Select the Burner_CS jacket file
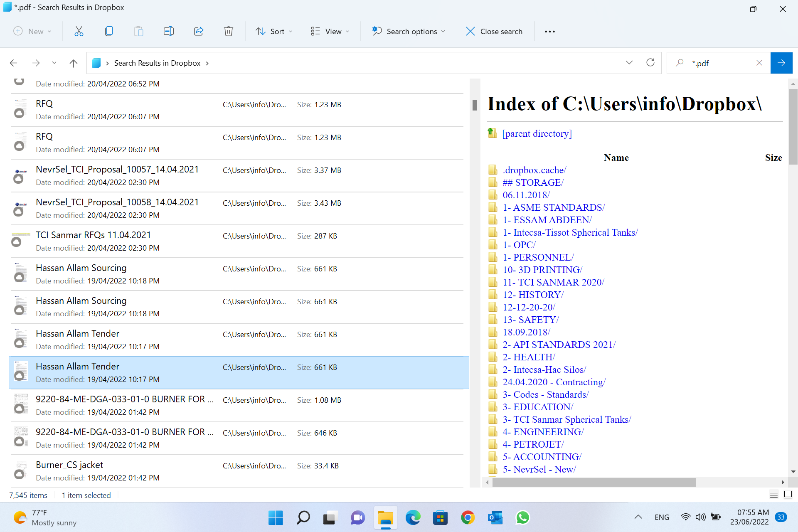Image resolution: width=798 pixels, height=532 pixels. 237,471
